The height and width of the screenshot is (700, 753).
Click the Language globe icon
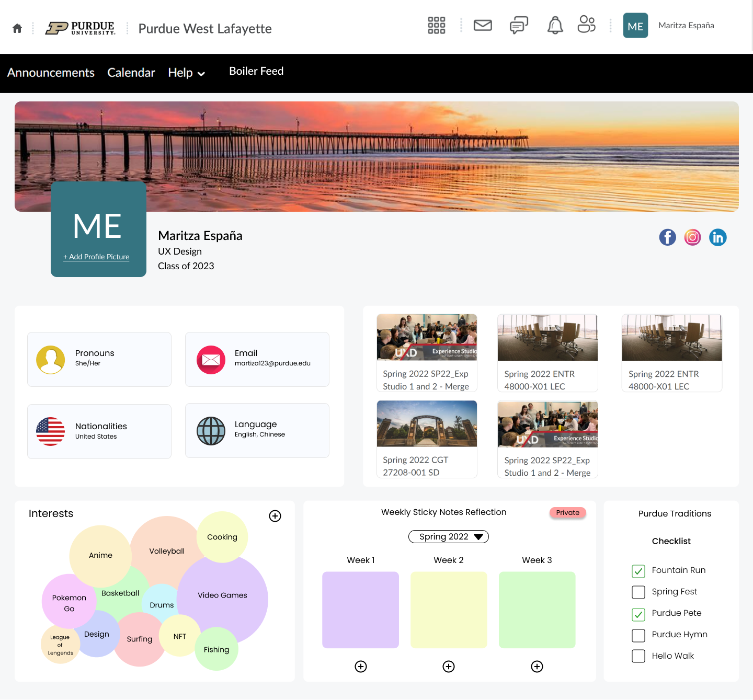pyautogui.click(x=211, y=431)
